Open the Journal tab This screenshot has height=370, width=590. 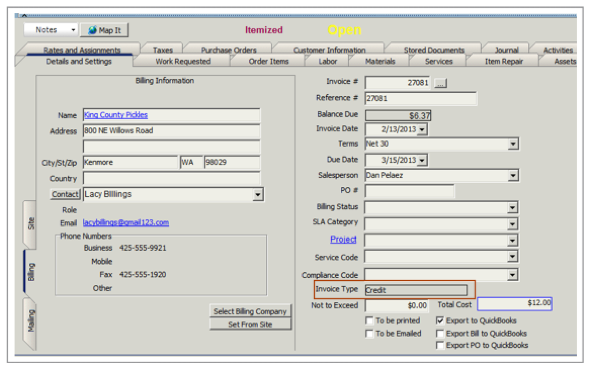[x=506, y=50]
